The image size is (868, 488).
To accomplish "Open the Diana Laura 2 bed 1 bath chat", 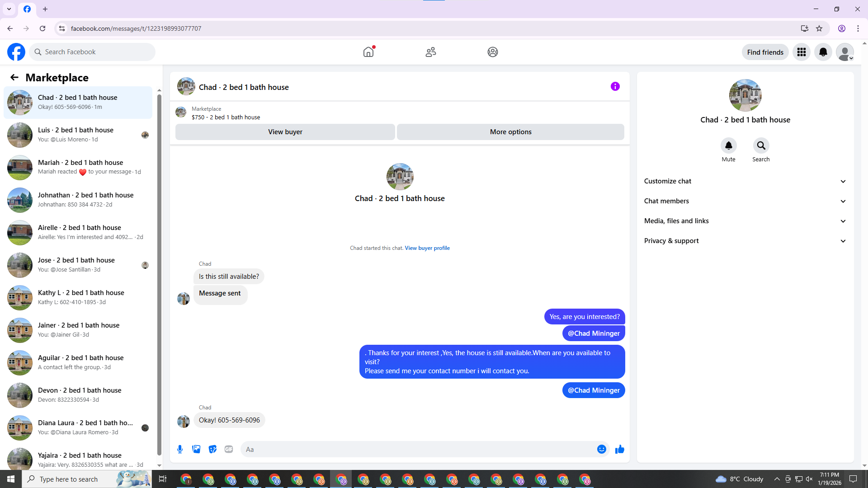I will pyautogui.click(x=78, y=427).
